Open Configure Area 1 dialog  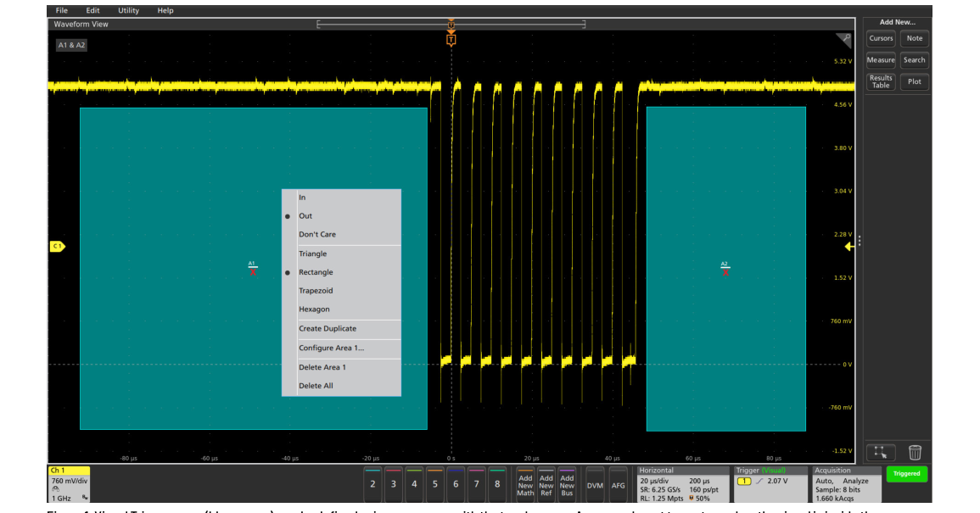click(341, 348)
